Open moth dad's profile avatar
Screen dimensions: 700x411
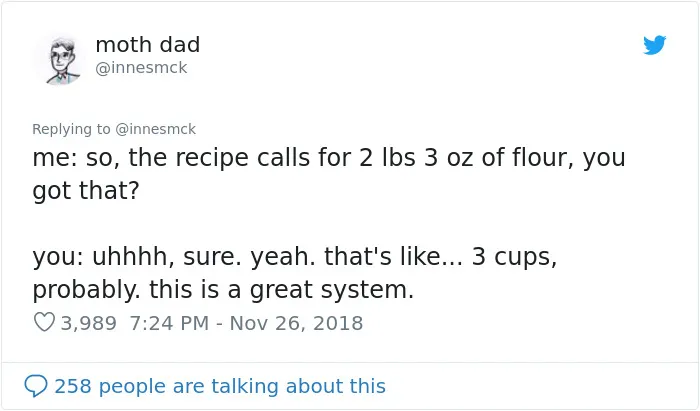[x=62, y=60]
